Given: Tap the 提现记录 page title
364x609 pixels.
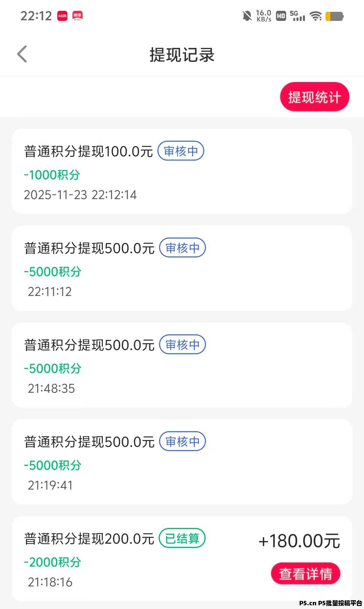Looking at the screenshot, I should (182, 55).
